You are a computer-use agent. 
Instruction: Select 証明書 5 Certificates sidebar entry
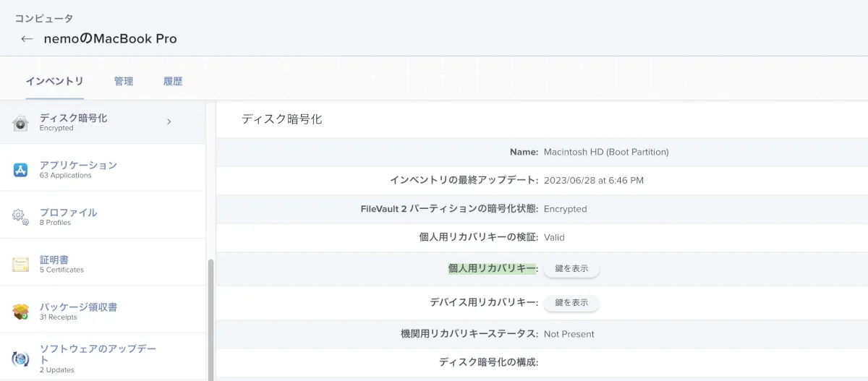tap(61, 264)
